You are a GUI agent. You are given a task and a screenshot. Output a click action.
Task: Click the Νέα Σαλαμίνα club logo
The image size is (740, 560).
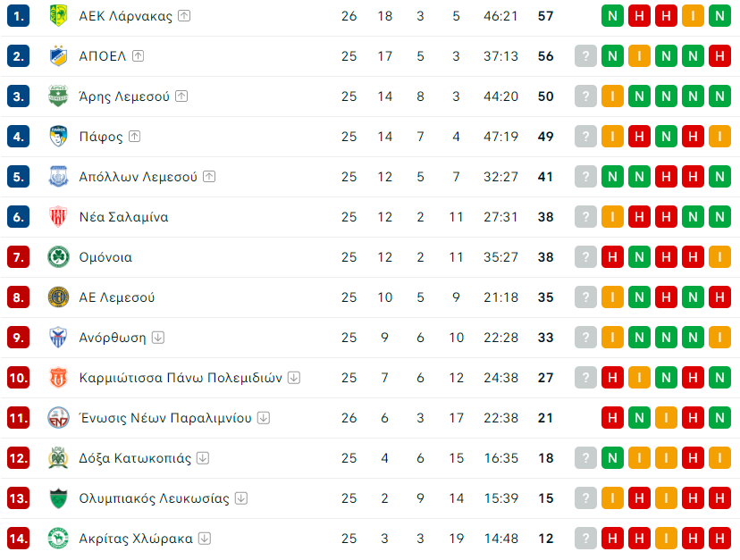pos(58,217)
